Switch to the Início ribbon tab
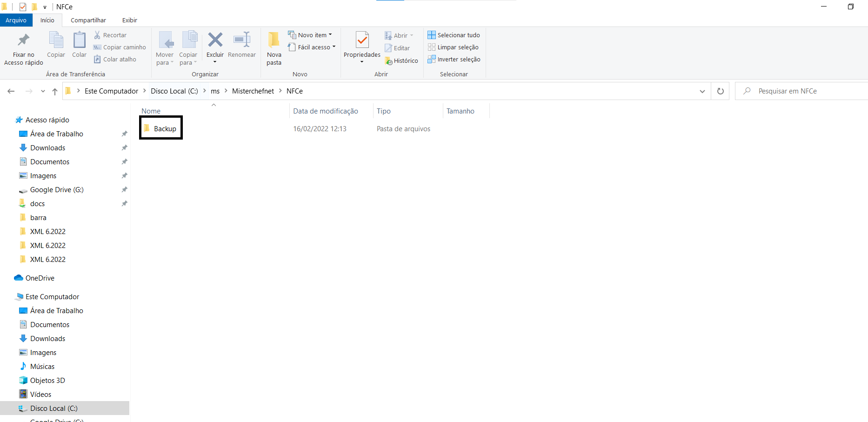This screenshot has width=868, height=422. pyautogui.click(x=47, y=20)
